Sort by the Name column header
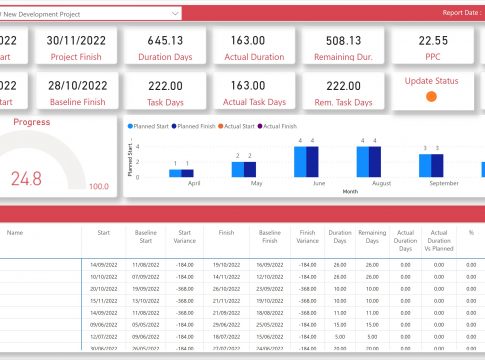This screenshot has width=485, height=360. (x=15, y=233)
